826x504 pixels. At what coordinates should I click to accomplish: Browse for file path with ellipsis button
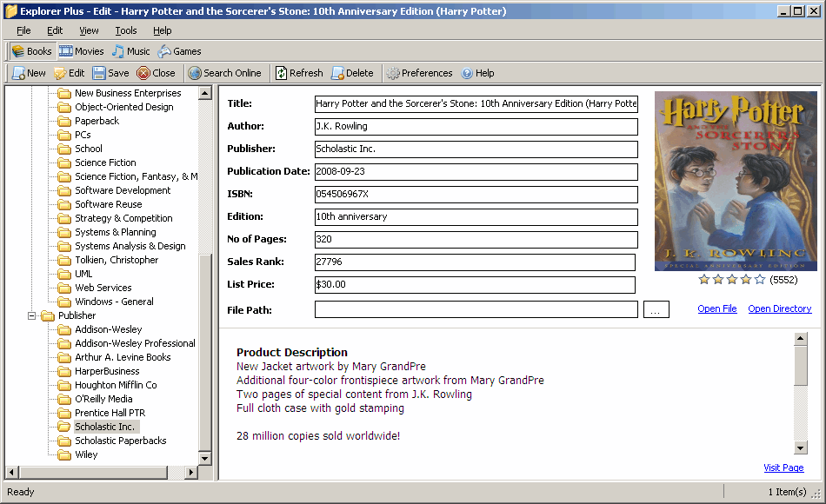(656, 309)
